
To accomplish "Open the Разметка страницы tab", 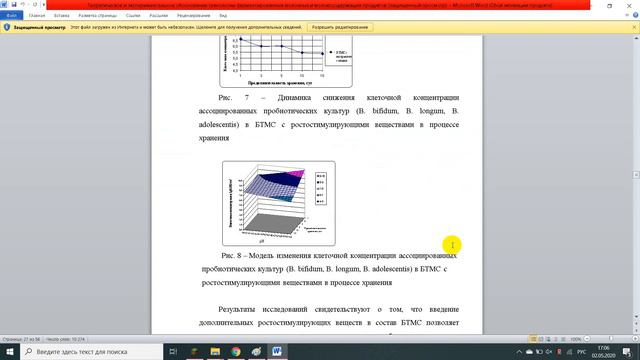I will point(98,16).
